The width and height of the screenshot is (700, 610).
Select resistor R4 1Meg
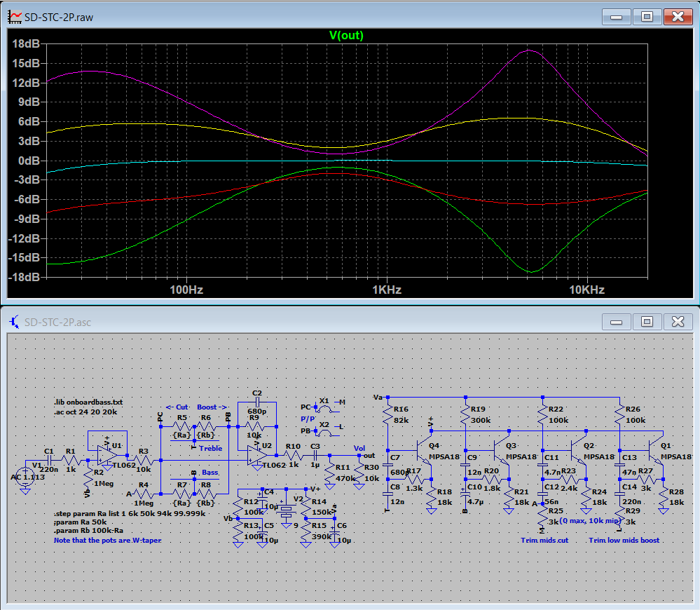(144, 494)
